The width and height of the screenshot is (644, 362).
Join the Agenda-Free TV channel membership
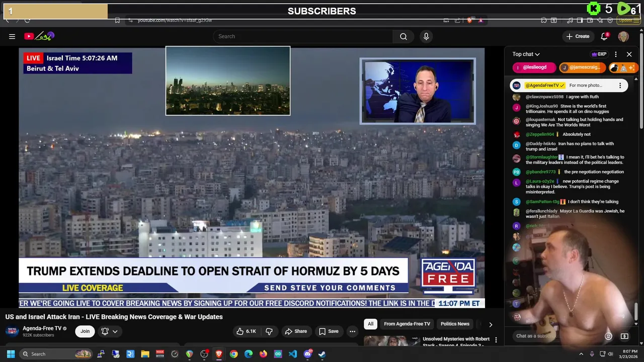(85, 331)
